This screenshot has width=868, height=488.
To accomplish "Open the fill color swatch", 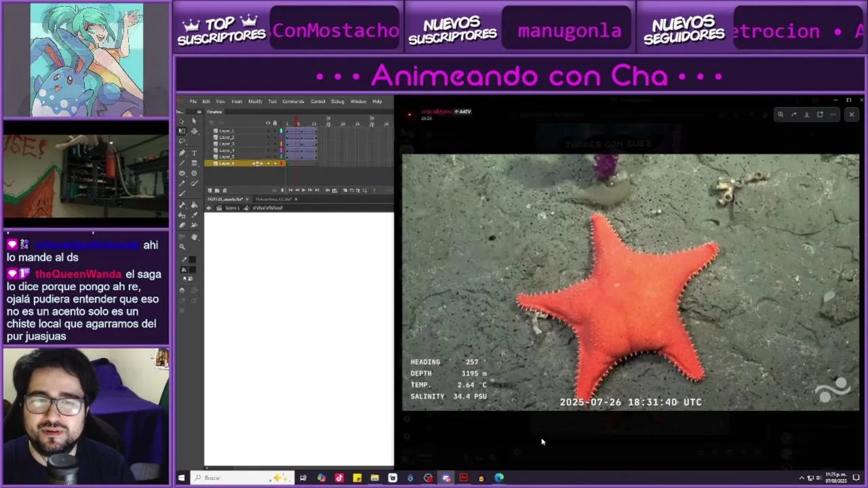I will (193, 270).
